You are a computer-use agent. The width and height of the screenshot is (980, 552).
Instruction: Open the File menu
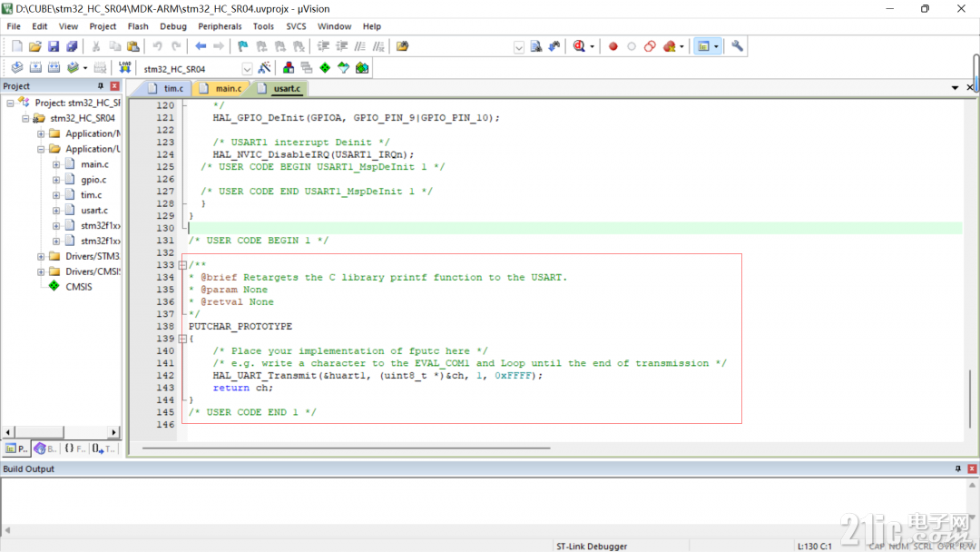(14, 26)
